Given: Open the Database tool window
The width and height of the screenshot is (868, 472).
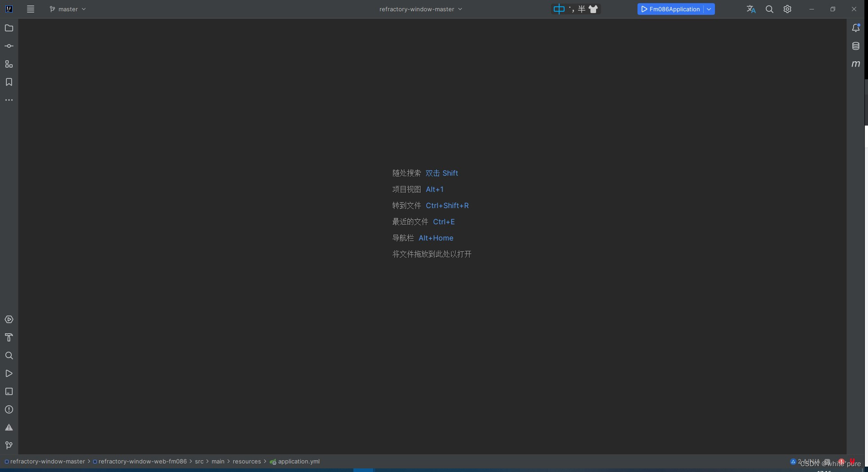Looking at the screenshot, I should coord(856,46).
